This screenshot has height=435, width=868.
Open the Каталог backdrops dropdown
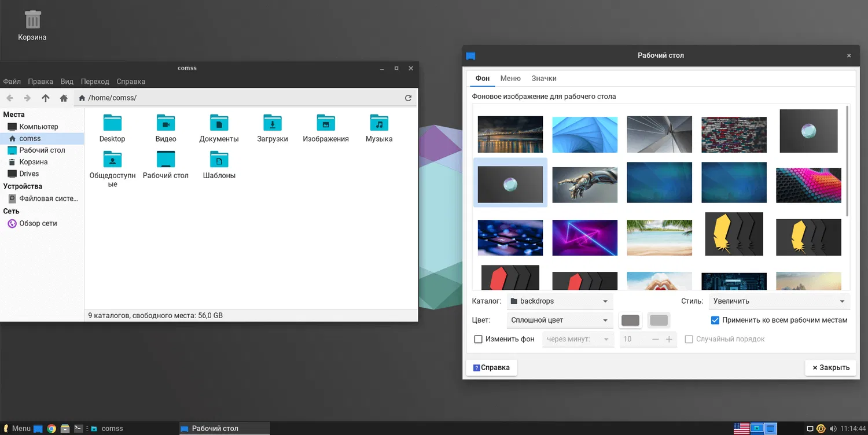point(560,301)
